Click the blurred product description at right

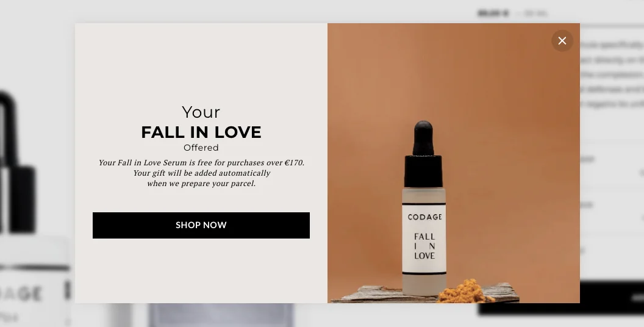click(612, 74)
